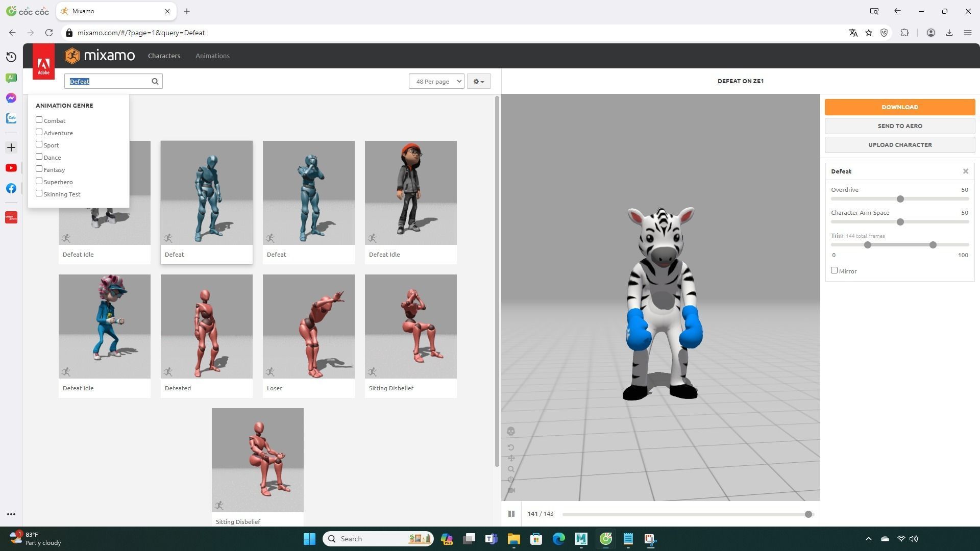The width and height of the screenshot is (980, 551).
Task: Click the Windows taskbar Search box
Action: tap(378, 539)
